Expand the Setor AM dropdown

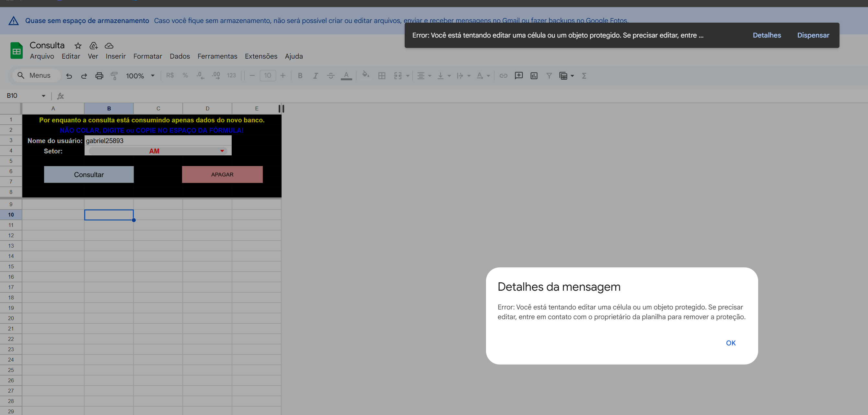[222, 151]
